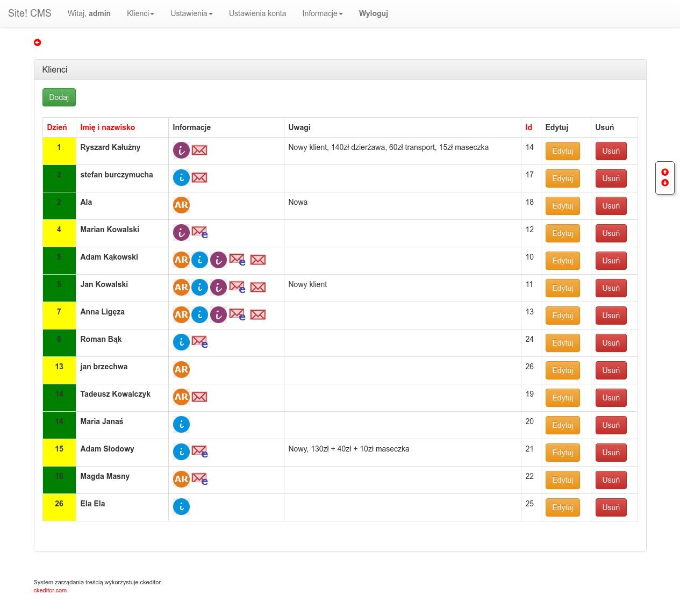Expand the Informacje dropdown menu
Image resolution: width=680 pixels, height=616 pixels.
coord(322,13)
